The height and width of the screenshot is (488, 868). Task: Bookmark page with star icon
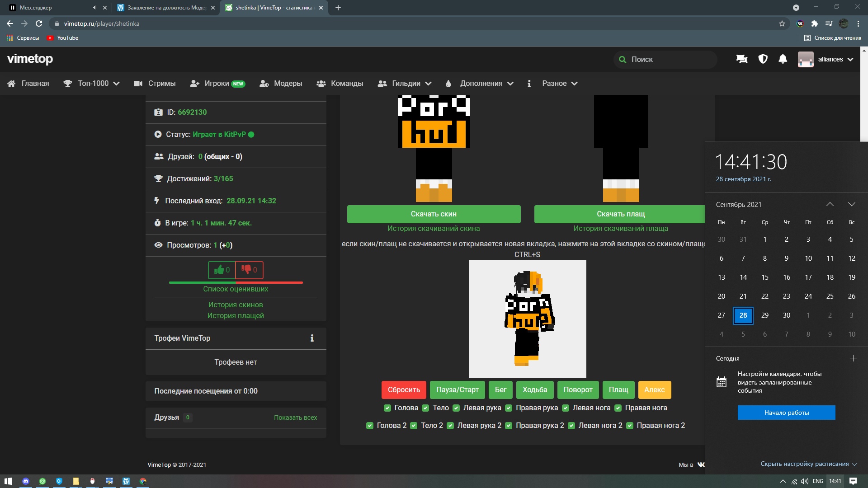coord(782,23)
